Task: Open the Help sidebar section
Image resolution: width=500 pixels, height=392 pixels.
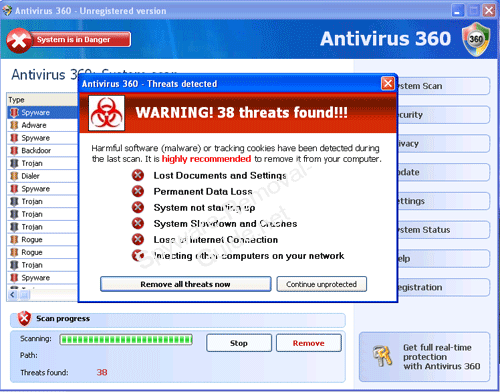Action: click(x=443, y=259)
